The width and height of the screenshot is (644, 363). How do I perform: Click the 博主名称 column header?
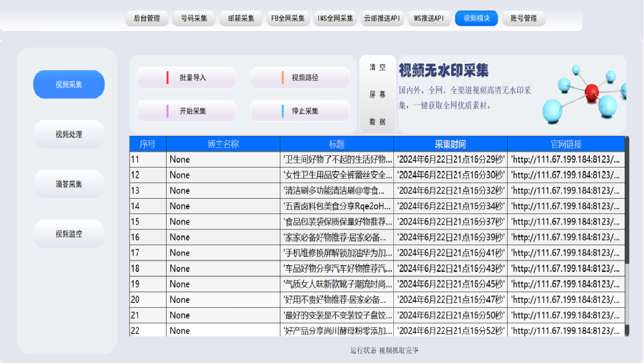tap(223, 144)
